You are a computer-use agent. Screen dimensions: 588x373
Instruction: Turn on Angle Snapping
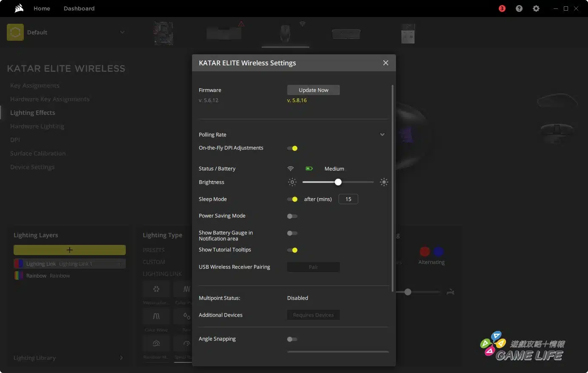pos(292,339)
